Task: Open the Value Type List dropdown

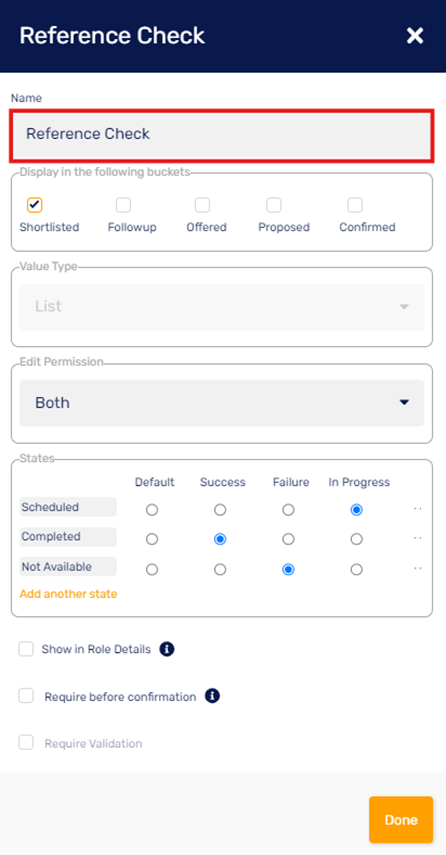Action: coord(222,307)
